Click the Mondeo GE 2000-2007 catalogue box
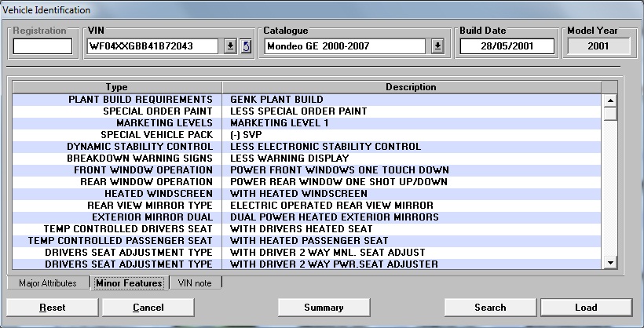The width and height of the screenshot is (644, 328). click(346, 46)
